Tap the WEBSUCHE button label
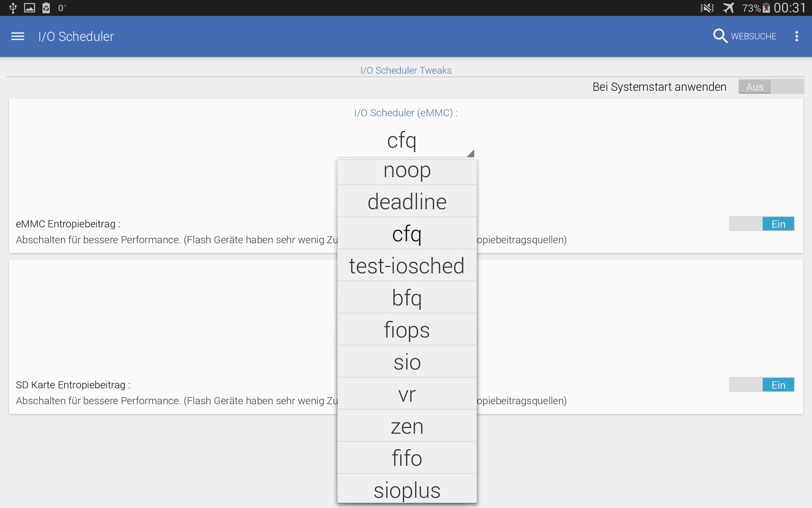 click(x=753, y=36)
